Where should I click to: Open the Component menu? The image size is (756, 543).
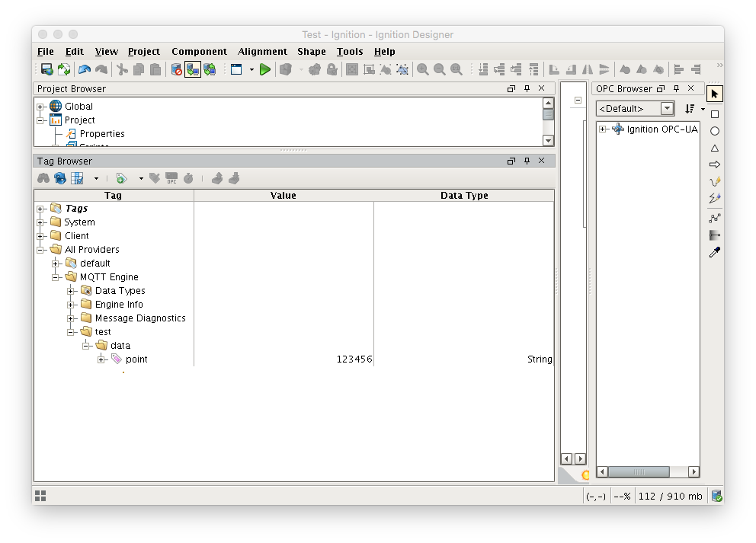click(x=199, y=52)
